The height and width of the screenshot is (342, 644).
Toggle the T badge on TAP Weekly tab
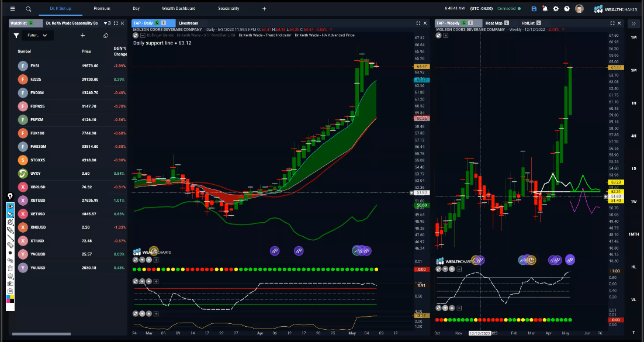[470, 23]
